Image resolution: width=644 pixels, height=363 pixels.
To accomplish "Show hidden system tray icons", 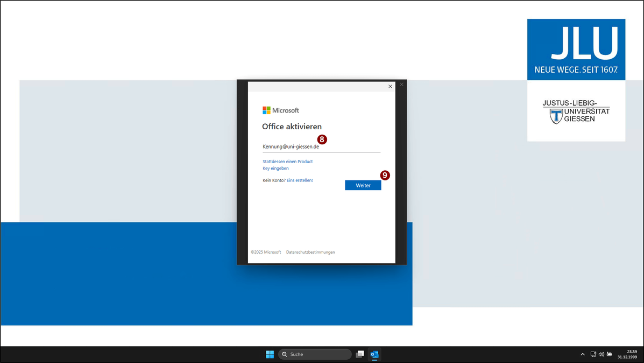I will click(x=582, y=354).
